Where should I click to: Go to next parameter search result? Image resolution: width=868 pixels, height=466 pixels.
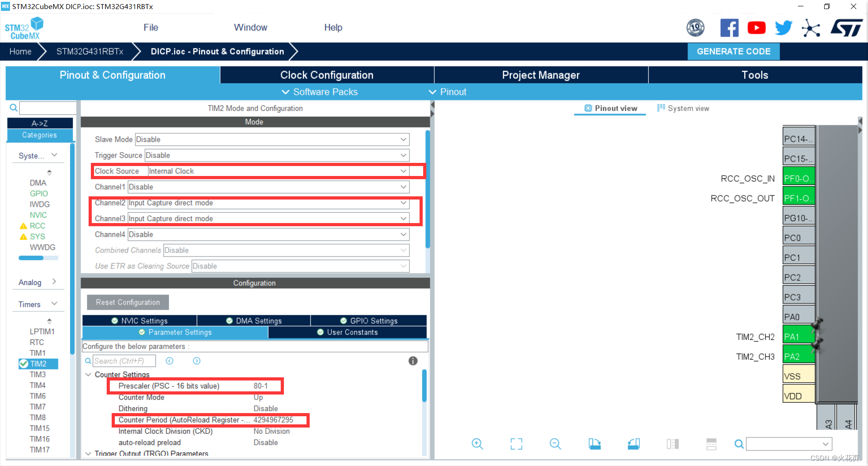(197, 361)
